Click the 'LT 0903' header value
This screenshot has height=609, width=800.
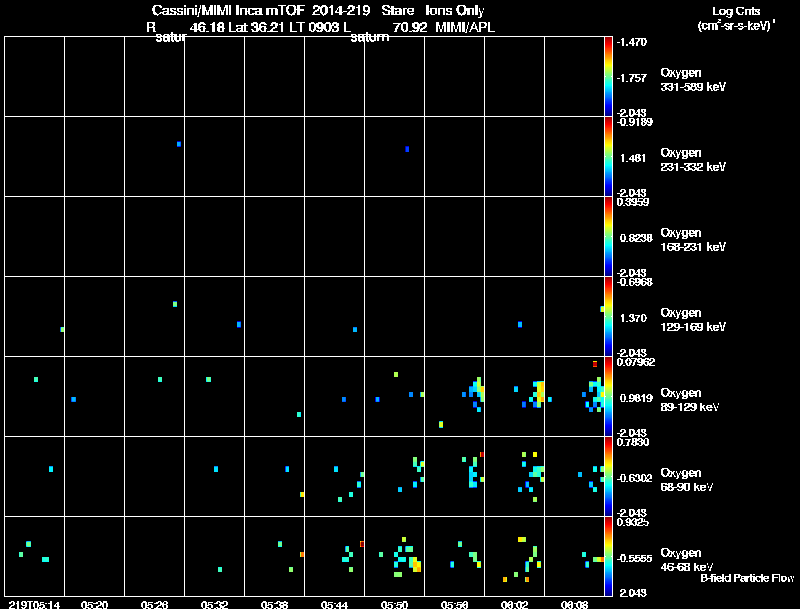pyautogui.click(x=315, y=28)
